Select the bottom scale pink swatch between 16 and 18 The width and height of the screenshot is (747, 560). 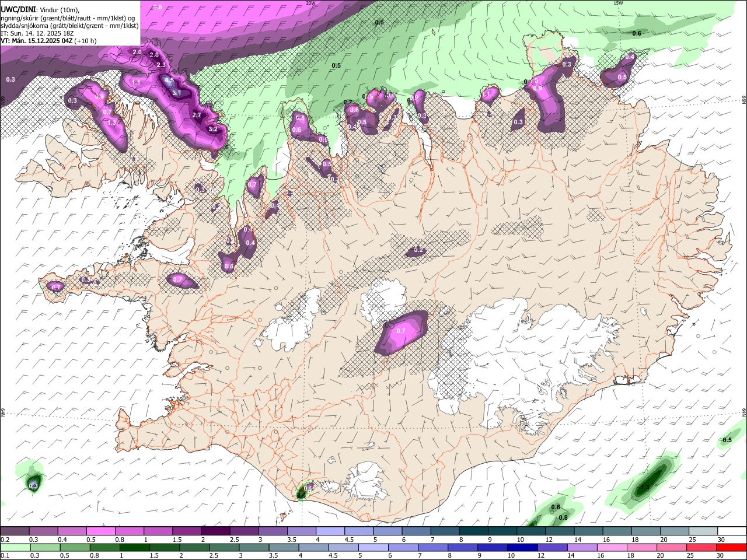[612, 547]
